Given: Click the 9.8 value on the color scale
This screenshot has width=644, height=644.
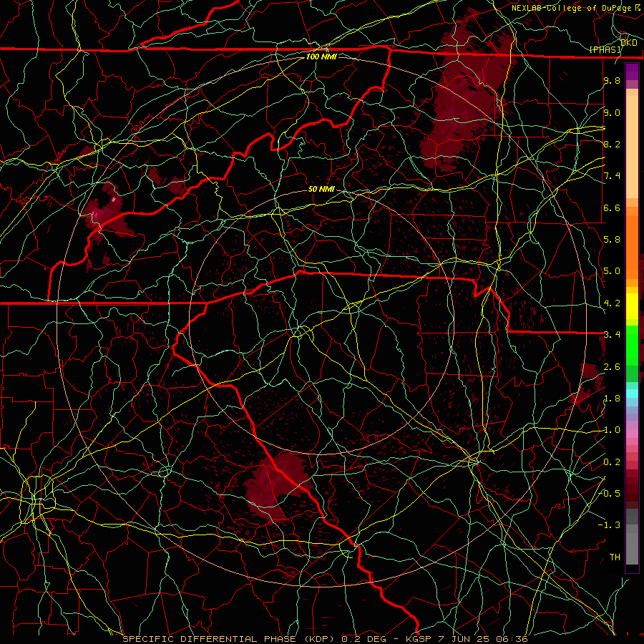Looking at the screenshot, I should click(x=612, y=80).
